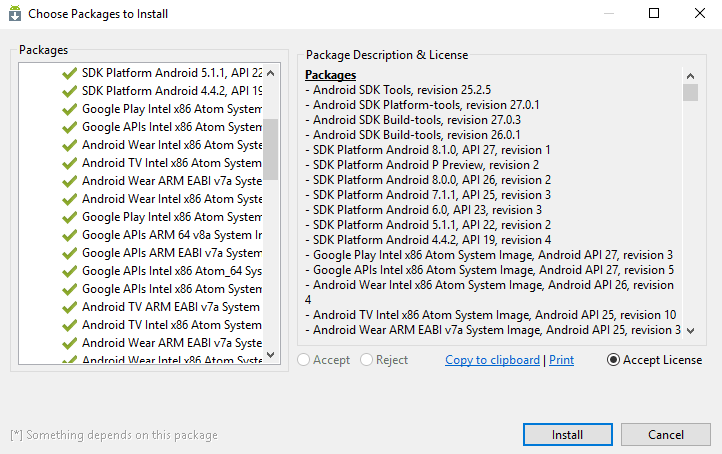
Task: Click the license description scrollbar thumb
Action: [690, 92]
